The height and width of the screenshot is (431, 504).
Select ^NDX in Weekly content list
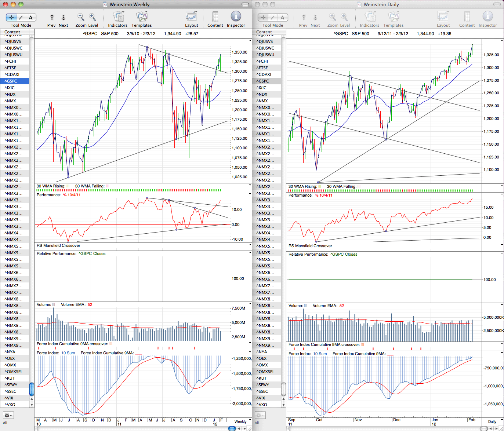click(15, 94)
